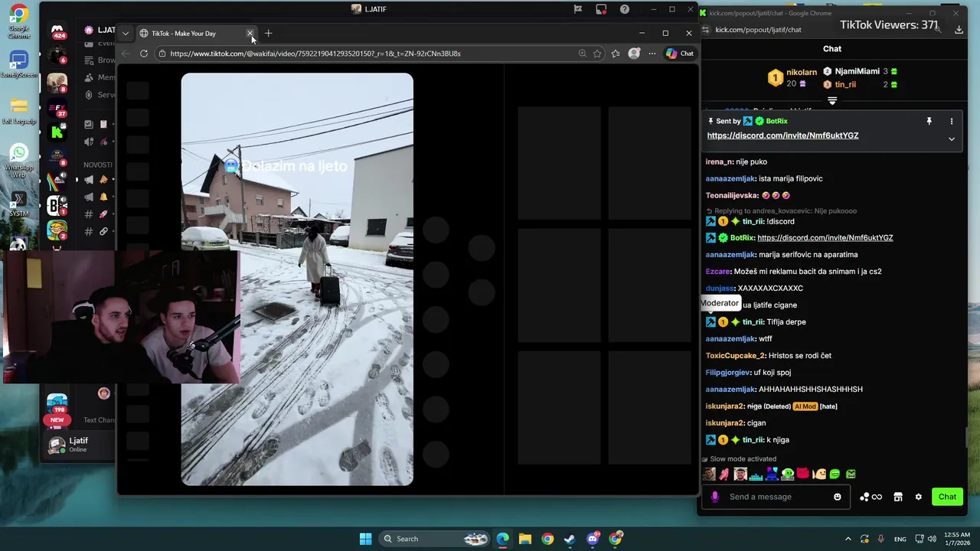The height and width of the screenshot is (551, 980).
Task: Open favorites list icon in browser toolbar
Action: (616, 54)
